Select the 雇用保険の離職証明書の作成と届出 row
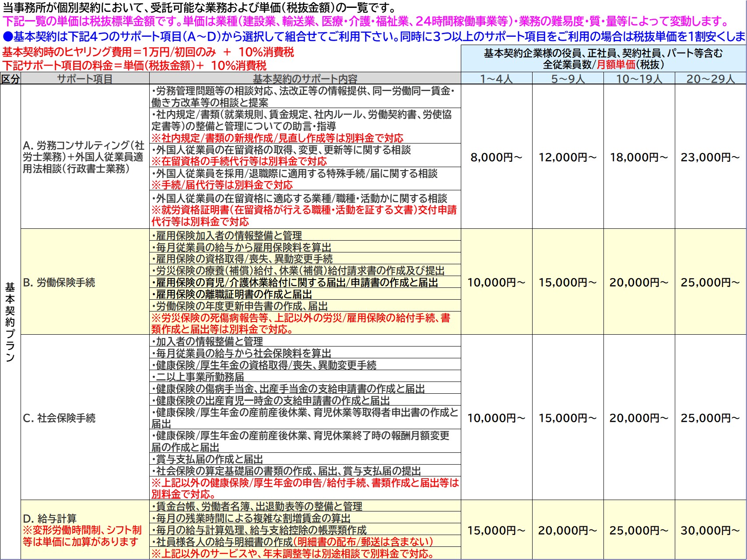Screen dimensions: 747x560 (234, 294)
